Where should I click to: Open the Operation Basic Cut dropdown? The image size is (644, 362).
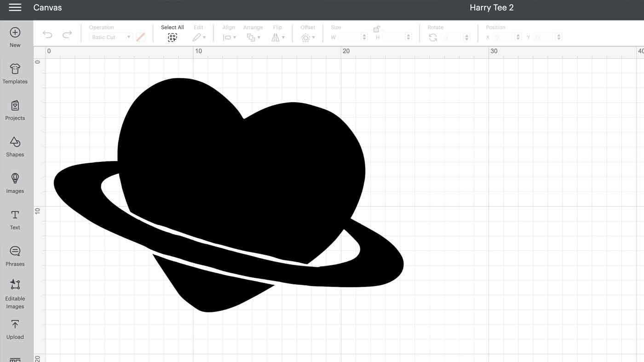click(x=111, y=37)
